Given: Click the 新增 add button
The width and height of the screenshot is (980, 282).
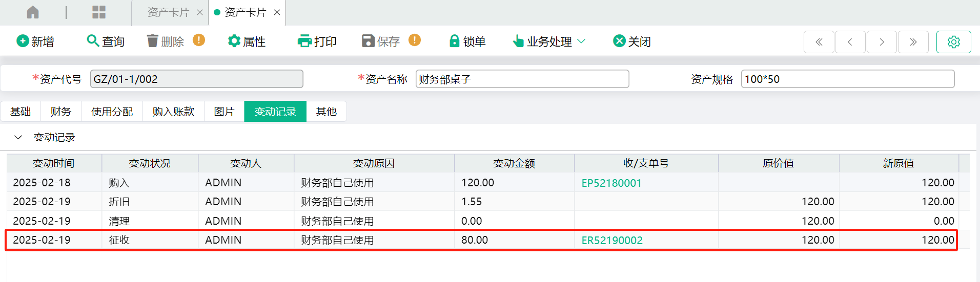Looking at the screenshot, I should [x=35, y=41].
